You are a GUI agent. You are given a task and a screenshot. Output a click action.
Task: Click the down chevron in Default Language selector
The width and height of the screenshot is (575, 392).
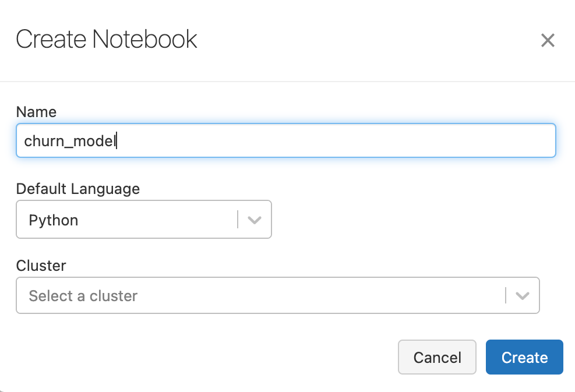pos(254,220)
